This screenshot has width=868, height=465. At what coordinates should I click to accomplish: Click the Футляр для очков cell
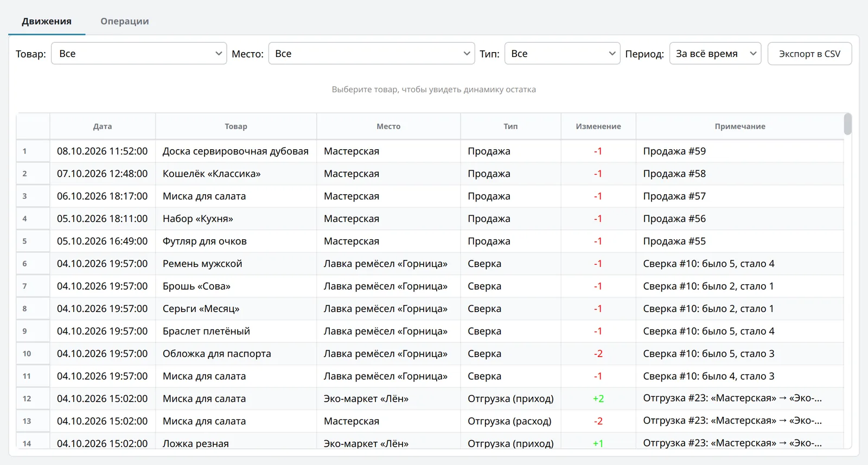236,241
